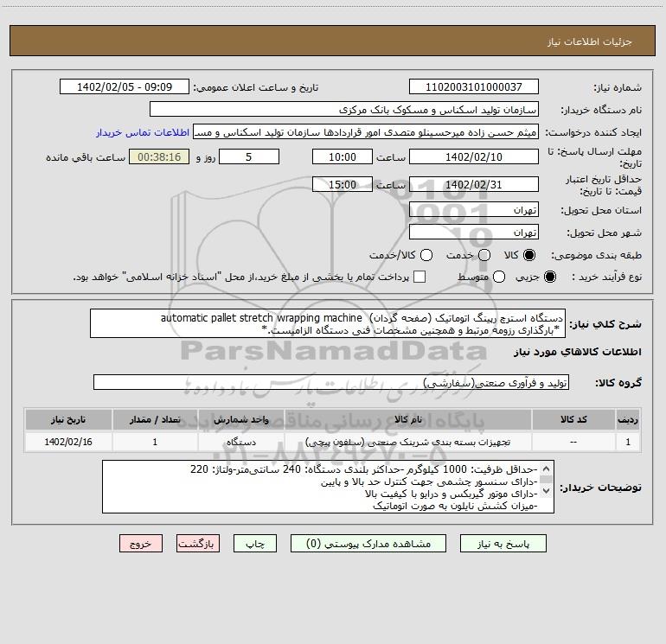
Task: Click the واحد شمارش column header
Action: pyautogui.click(x=240, y=419)
